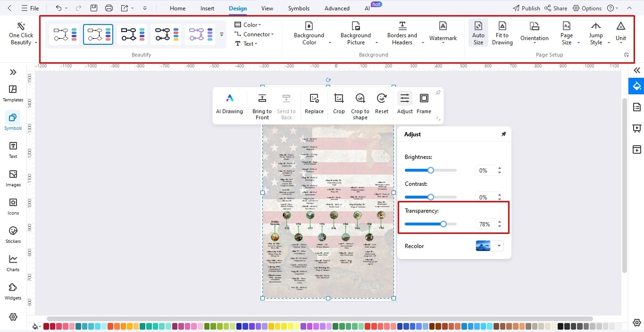Click the Frame tool

[424, 104]
